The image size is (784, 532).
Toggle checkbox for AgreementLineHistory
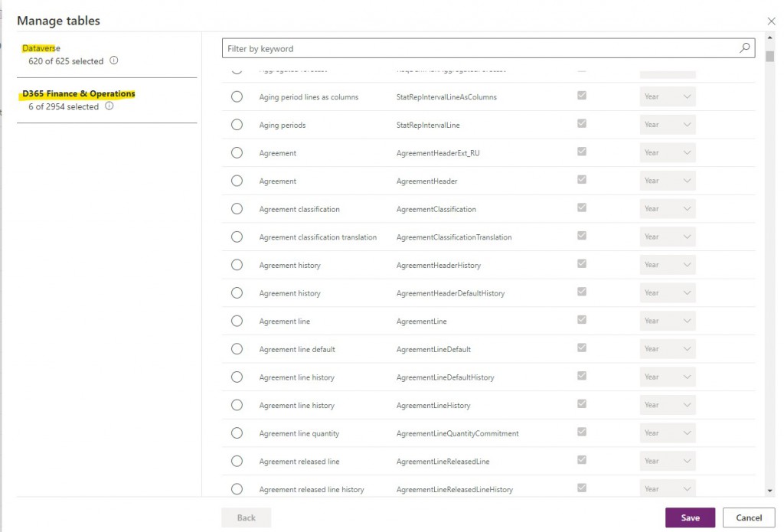click(x=582, y=403)
